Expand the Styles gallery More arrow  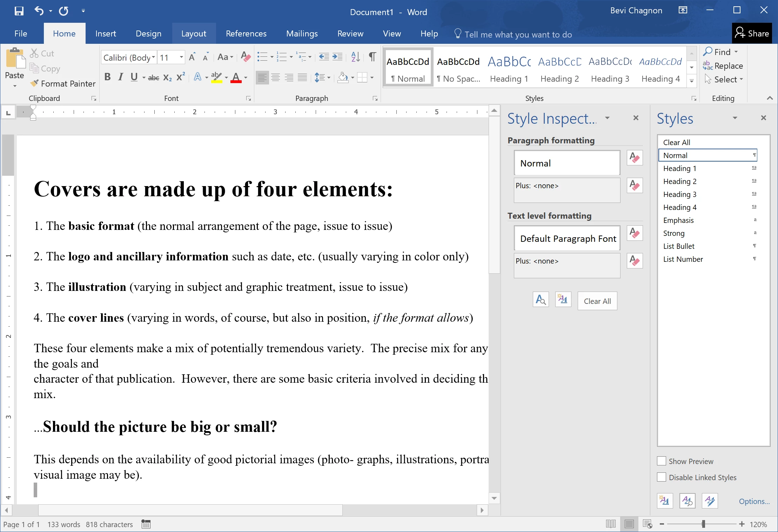pos(691,81)
